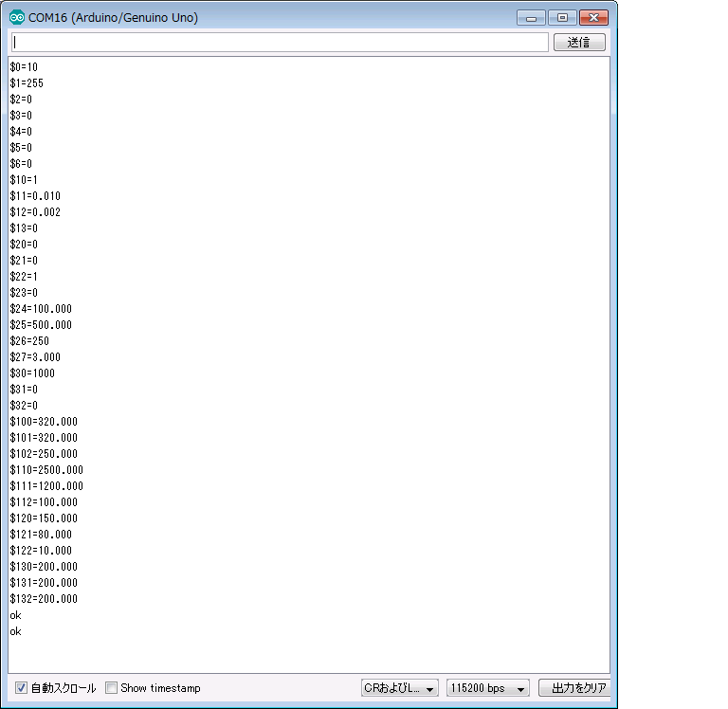Screen dimensions: 728x709
Task: Click the Arduino logo in title bar
Action: (17, 17)
